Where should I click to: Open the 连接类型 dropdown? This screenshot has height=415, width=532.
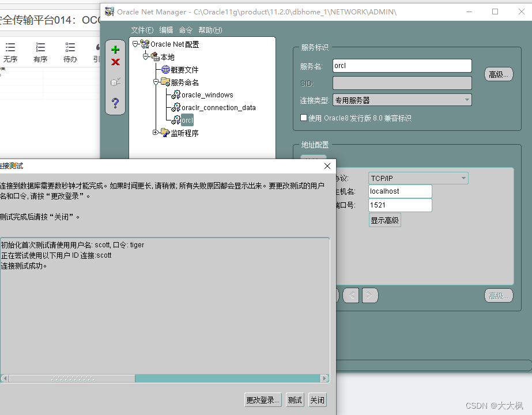[402, 100]
